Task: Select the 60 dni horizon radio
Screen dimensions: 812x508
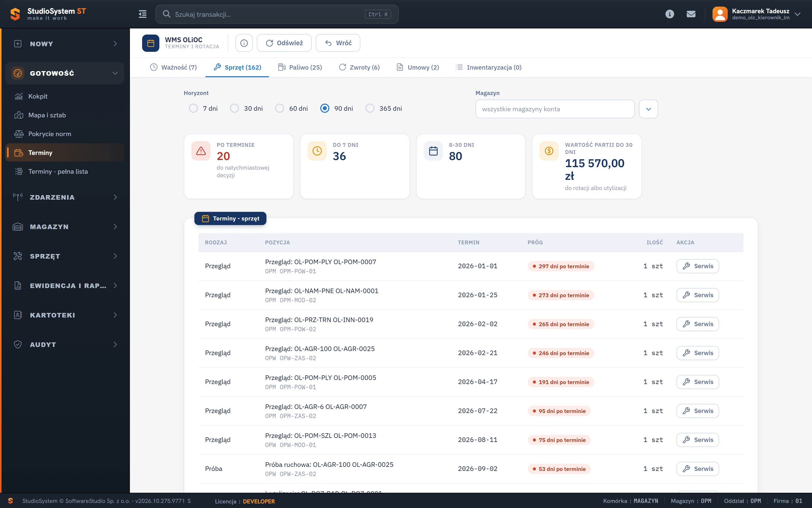Action: tap(279, 108)
